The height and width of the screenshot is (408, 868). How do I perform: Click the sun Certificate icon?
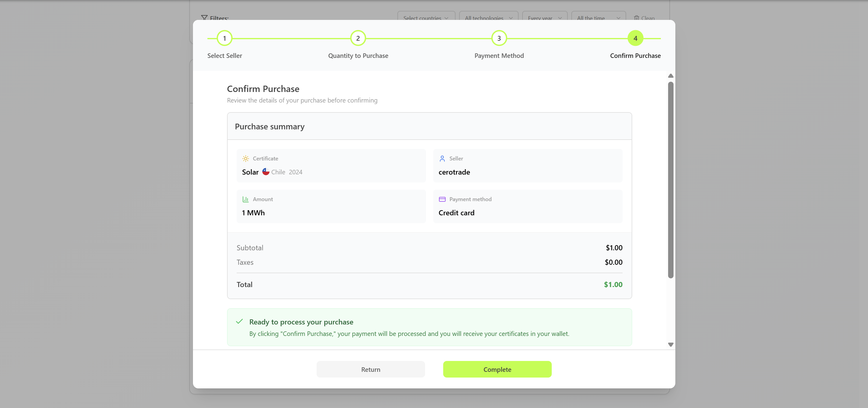click(246, 158)
